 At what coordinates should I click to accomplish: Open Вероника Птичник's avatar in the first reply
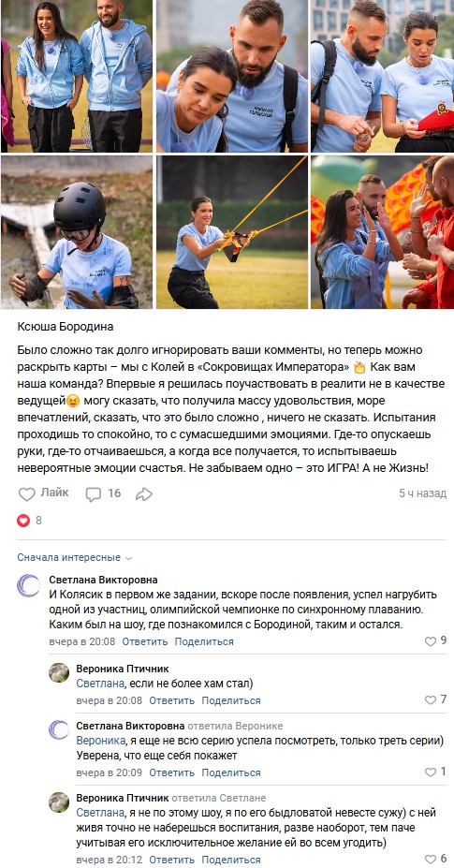[x=59, y=672]
